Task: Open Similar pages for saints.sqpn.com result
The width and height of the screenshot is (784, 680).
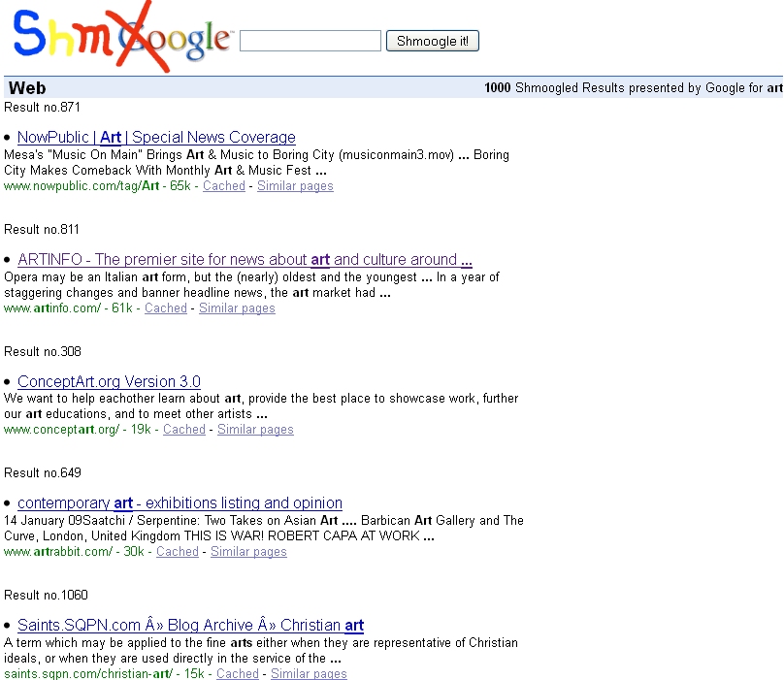Action: 309,673
